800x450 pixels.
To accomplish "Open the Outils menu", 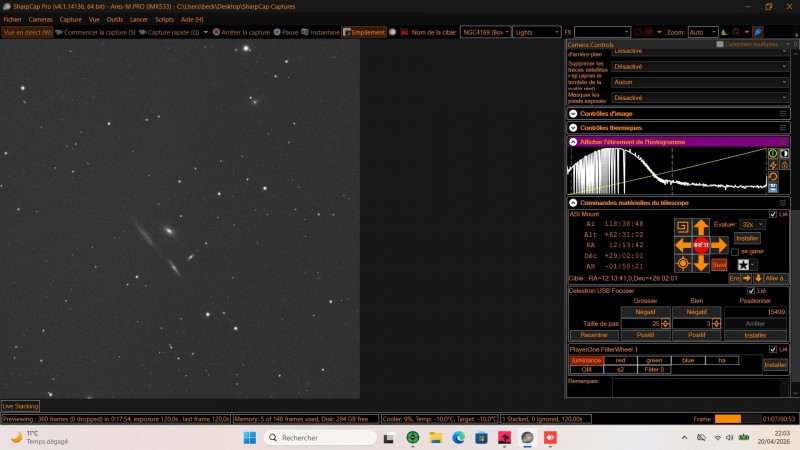I will coord(114,19).
